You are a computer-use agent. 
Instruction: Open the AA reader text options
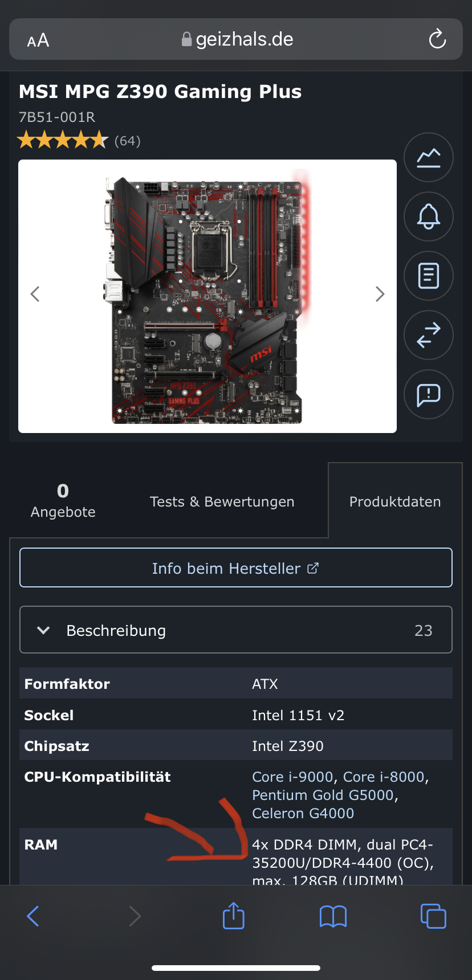click(x=38, y=40)
